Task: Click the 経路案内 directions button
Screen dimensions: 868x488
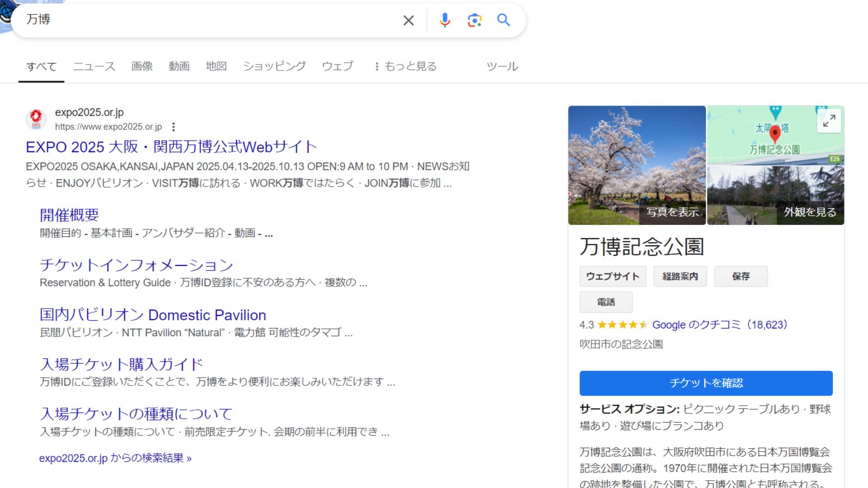Action: pyautogui.click(x=680, y=277)
